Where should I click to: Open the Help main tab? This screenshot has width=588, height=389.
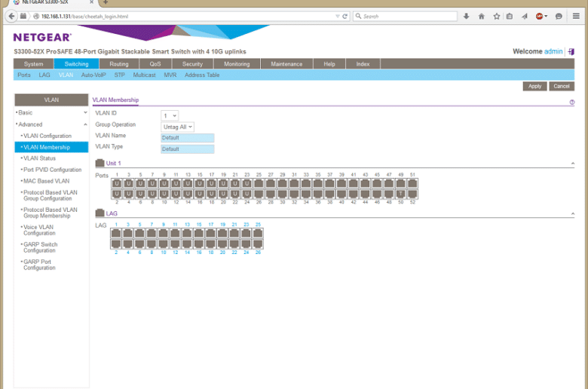point(329,64)
